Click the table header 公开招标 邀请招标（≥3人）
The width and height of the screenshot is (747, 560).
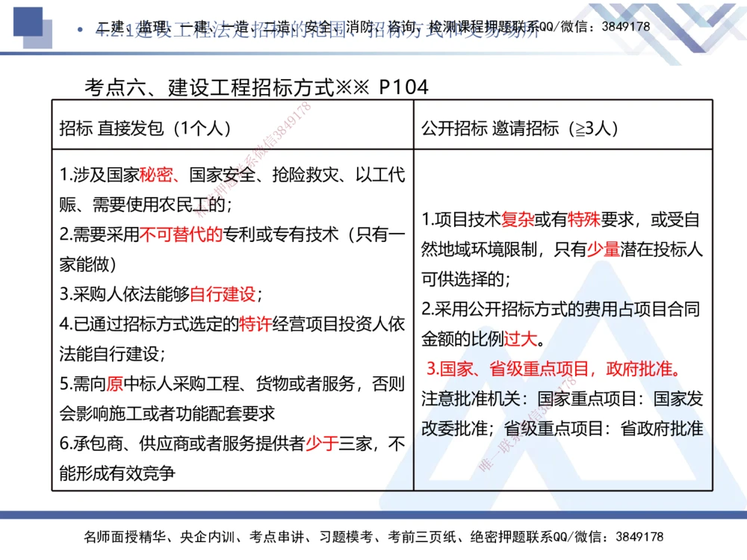click(x=521, y=127)
